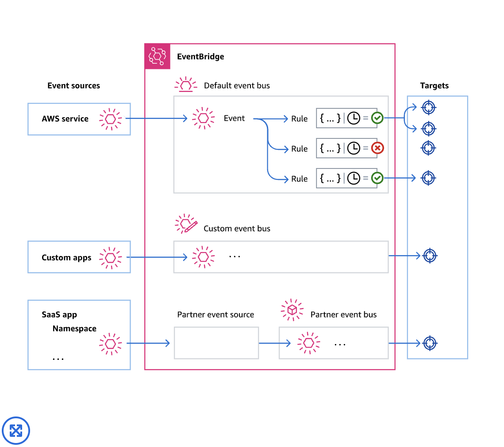Click the 'AWS service' label
Screen dimensions: 504x447
(x=65, y=119)
